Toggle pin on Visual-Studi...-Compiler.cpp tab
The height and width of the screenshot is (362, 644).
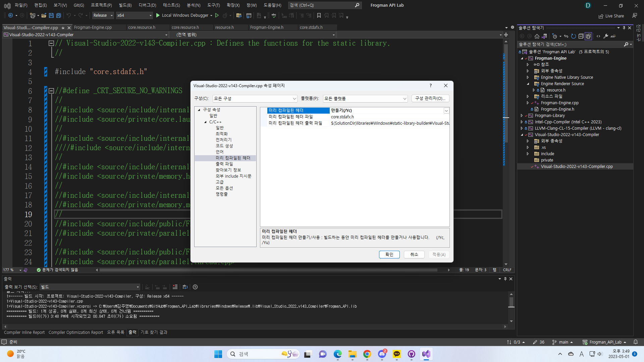coord(63,27)
